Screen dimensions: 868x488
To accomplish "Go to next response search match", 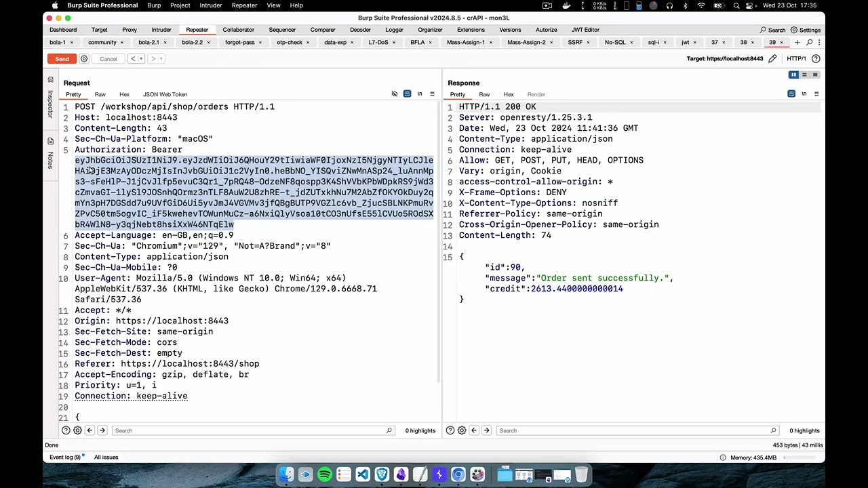I will pos(486,430).
